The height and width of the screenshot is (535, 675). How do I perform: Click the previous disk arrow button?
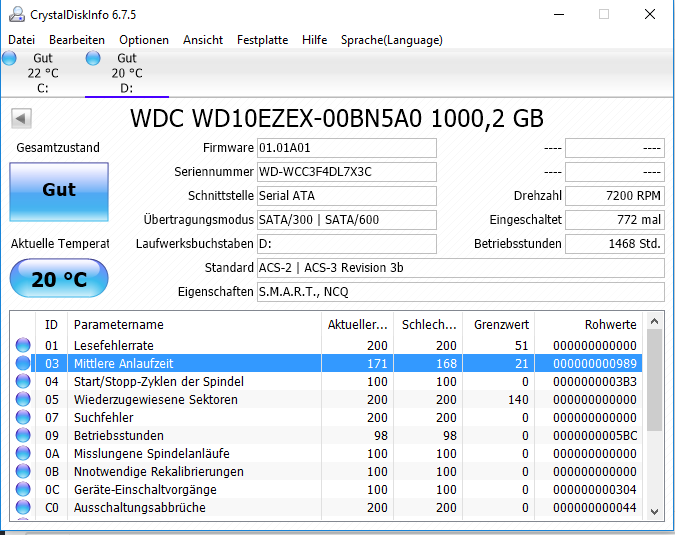click(x=21, y=118)
